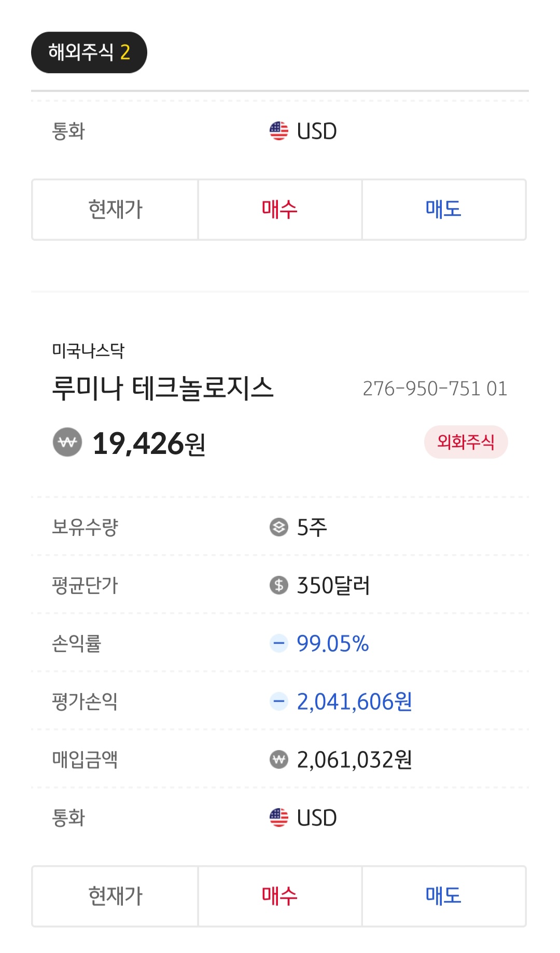Tap the dollar coin icon beside 350달러
Image resolution: width=560 pixels, height=953 pixels.
279,585
